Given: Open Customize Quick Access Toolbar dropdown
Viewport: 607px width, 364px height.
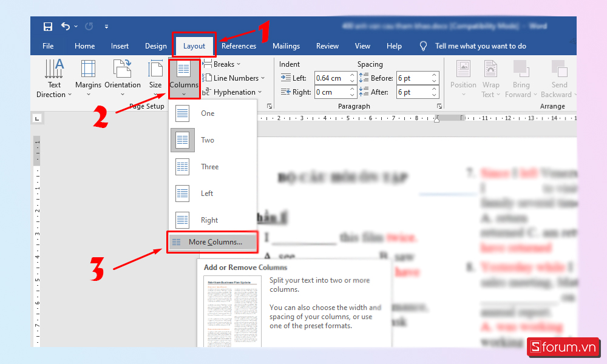Looking at the screenshot, I should click(106, 27).
